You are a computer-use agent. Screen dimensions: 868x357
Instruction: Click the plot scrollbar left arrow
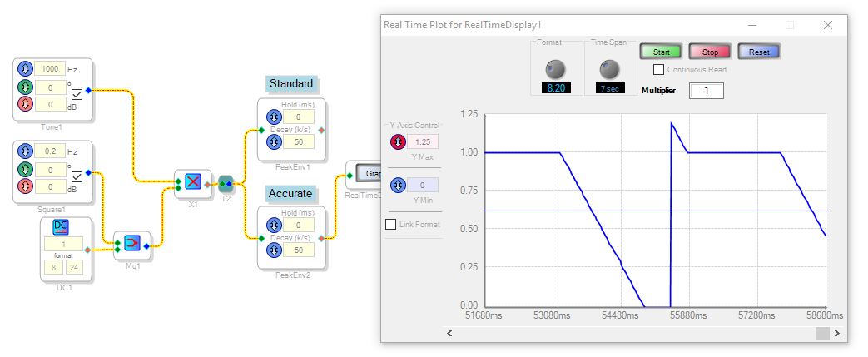coord(449,333)
